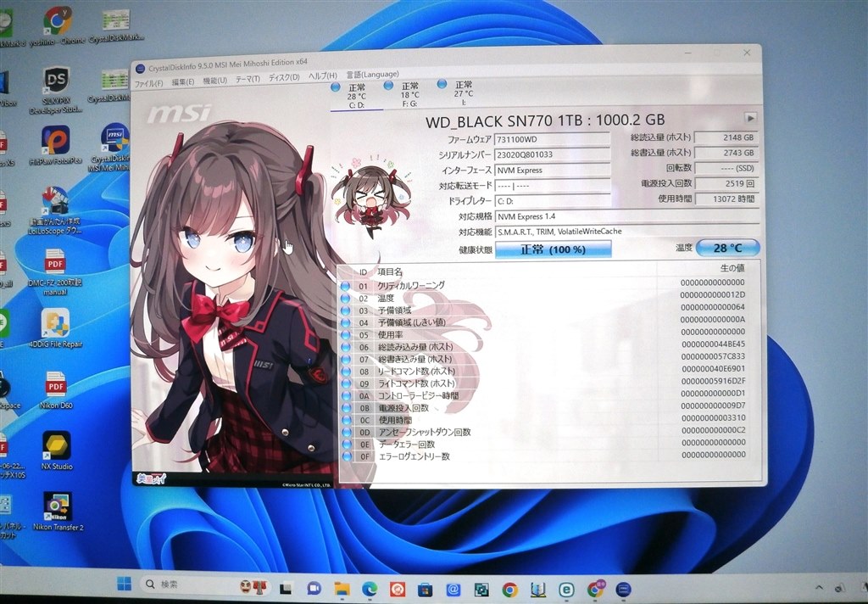Click the 使用時間 value 13072 時間
The image size is (868, 604).
726,199
